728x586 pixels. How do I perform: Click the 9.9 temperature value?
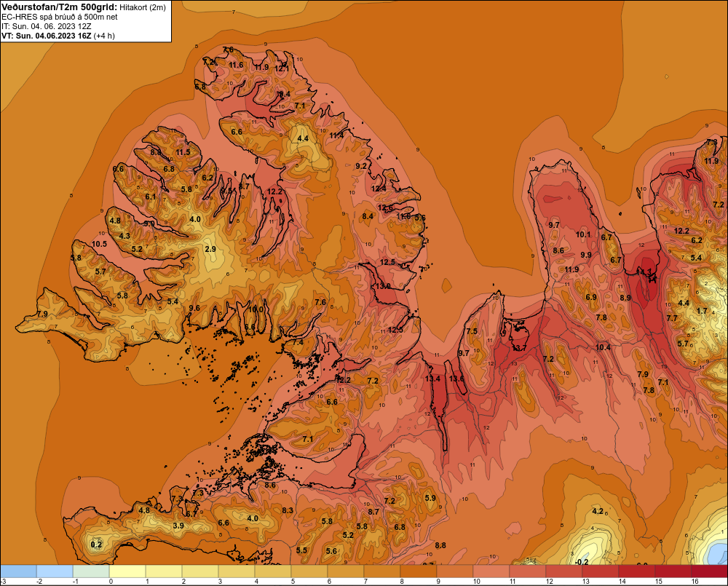586,255
